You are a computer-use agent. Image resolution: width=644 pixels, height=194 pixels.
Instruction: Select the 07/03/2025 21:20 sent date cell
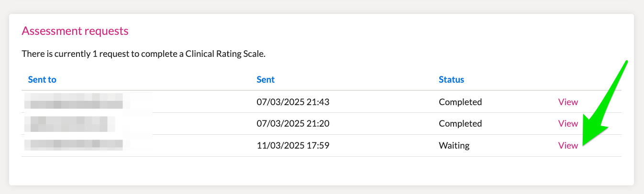click(293, 123)
